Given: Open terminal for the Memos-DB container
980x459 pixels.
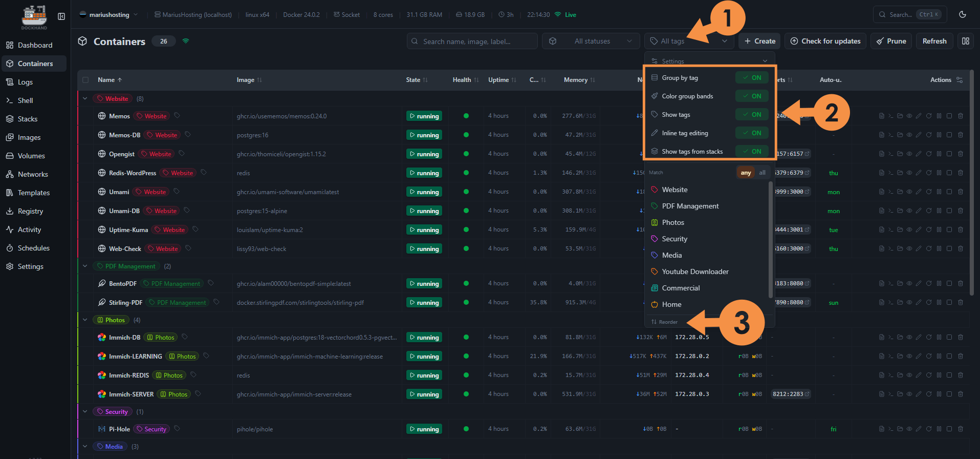Looking at the screenshot, I should point(891,135).
